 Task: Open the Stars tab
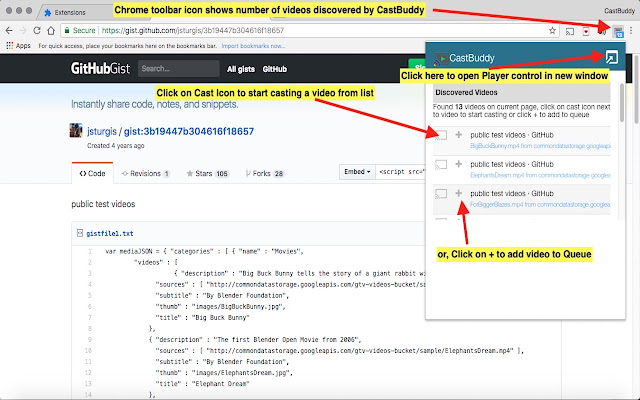point(208,173)
